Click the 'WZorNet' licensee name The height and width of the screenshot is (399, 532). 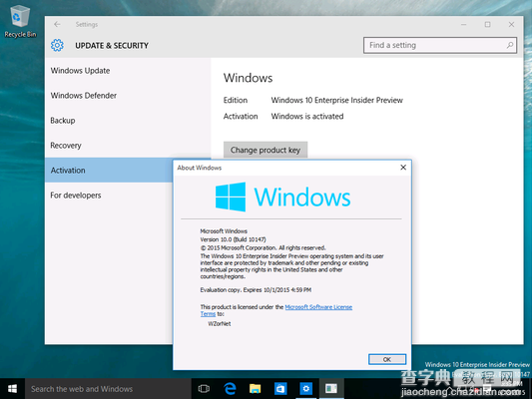[220, 324]
